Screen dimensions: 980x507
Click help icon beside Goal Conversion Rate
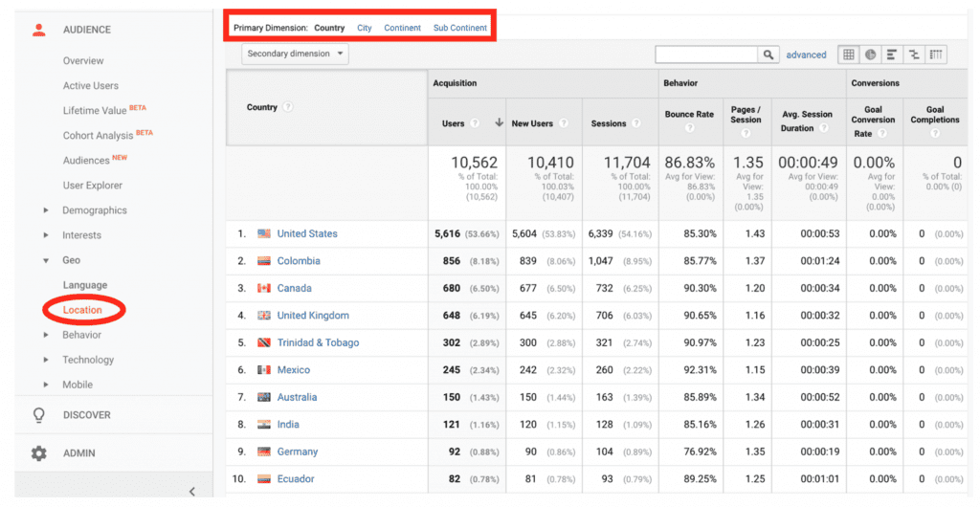[881, 134]
